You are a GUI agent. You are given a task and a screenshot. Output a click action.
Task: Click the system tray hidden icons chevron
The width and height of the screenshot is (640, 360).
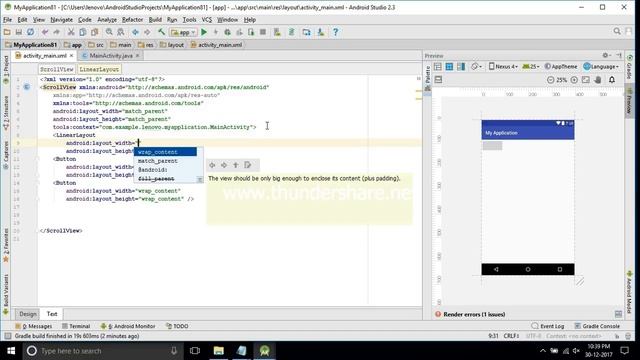(x=542, y=351)
